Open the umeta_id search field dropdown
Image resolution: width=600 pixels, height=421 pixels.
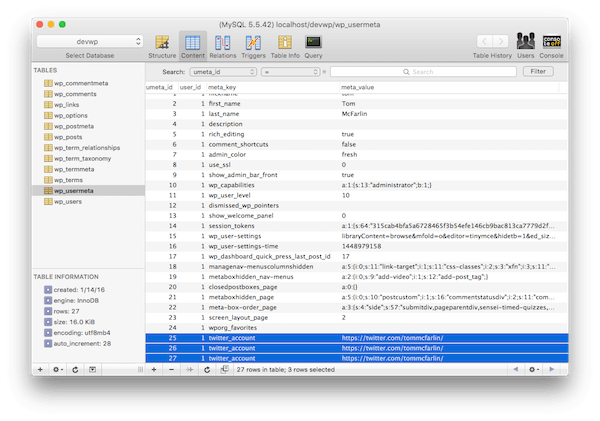[x=223, y=72]
